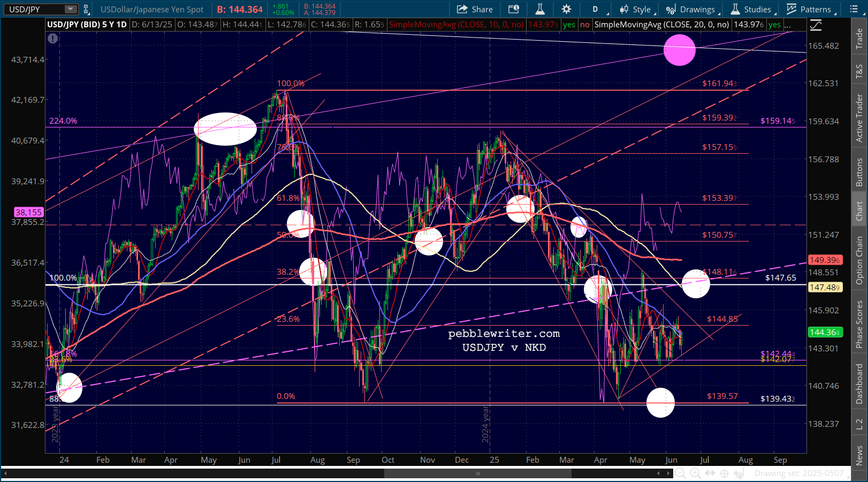Open the chart info card icon
This screenshot has height=482, width=868.
(x=514, y=9)
